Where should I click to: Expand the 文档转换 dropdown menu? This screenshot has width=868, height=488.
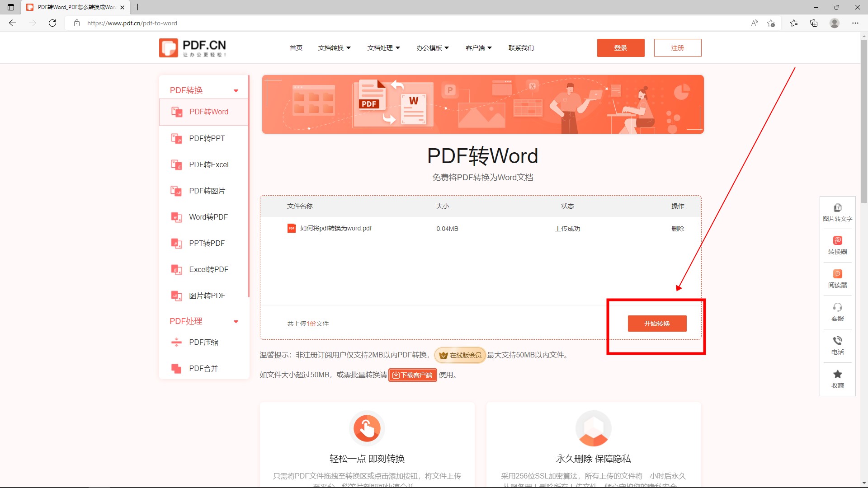tap(335, 48)
